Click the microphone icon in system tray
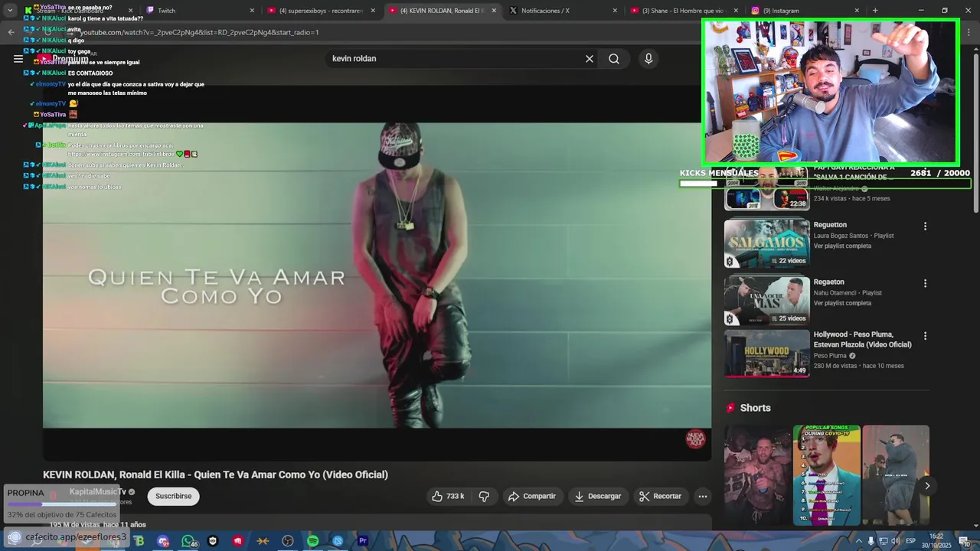 click(x=871, y=541)
